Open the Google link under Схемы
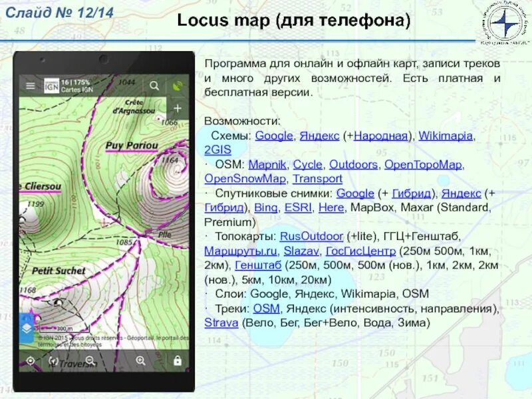Viewport: 532px width, 399px height. [274, 136]
